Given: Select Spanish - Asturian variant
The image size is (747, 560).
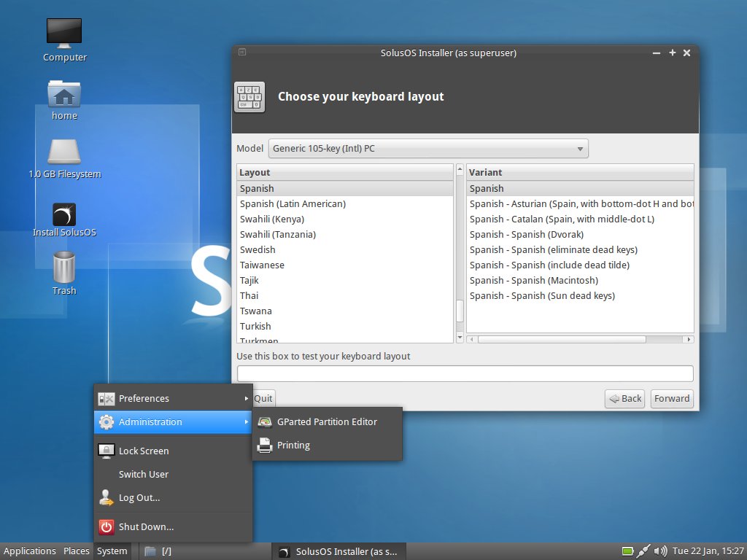Looking at the screenshot, I should coord(580,204).
